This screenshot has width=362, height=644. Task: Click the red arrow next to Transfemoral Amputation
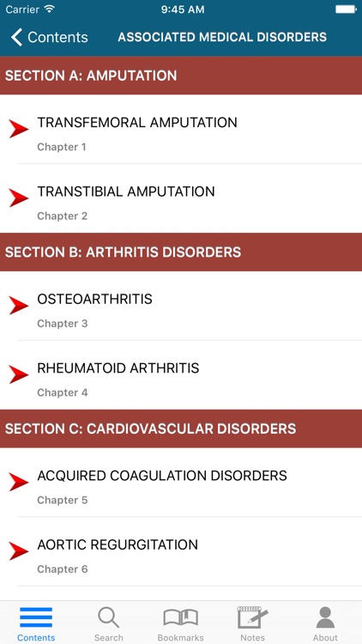click(19, 129)
